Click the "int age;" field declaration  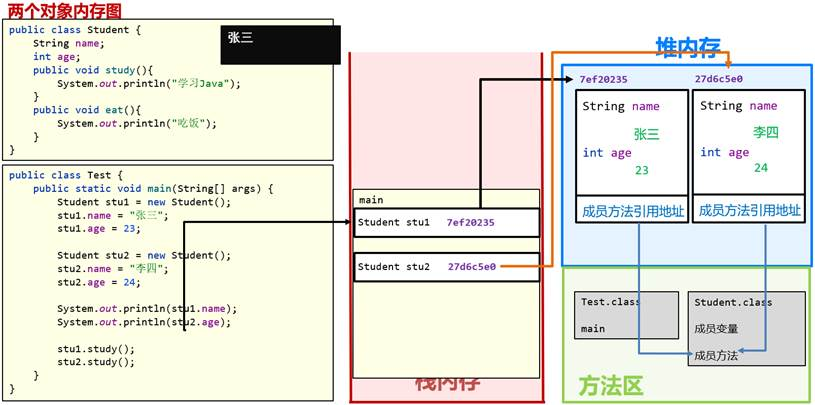[57, 57]
